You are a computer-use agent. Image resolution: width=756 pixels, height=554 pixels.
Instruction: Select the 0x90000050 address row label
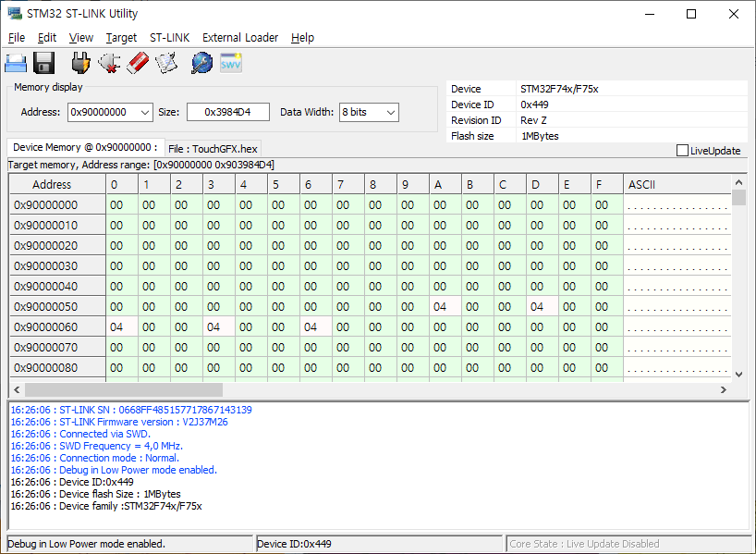(x=58, y=306)
